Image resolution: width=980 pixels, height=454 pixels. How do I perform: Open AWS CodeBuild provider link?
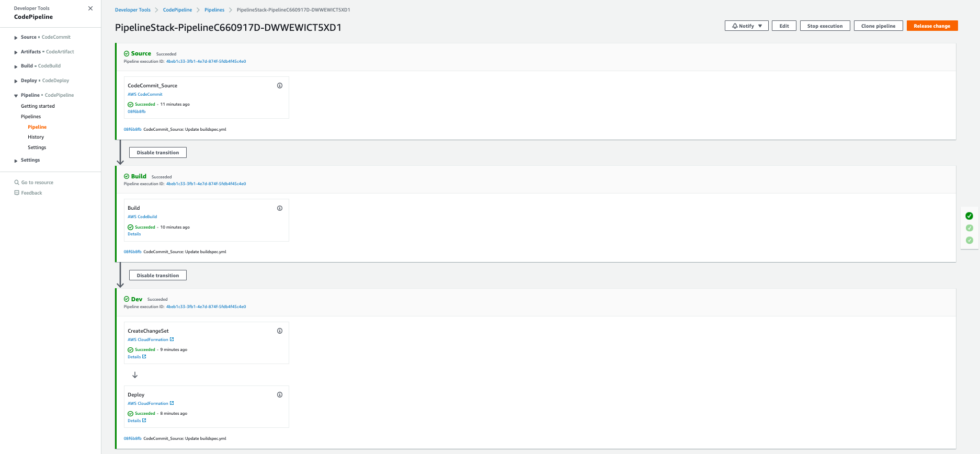(142, 217)
